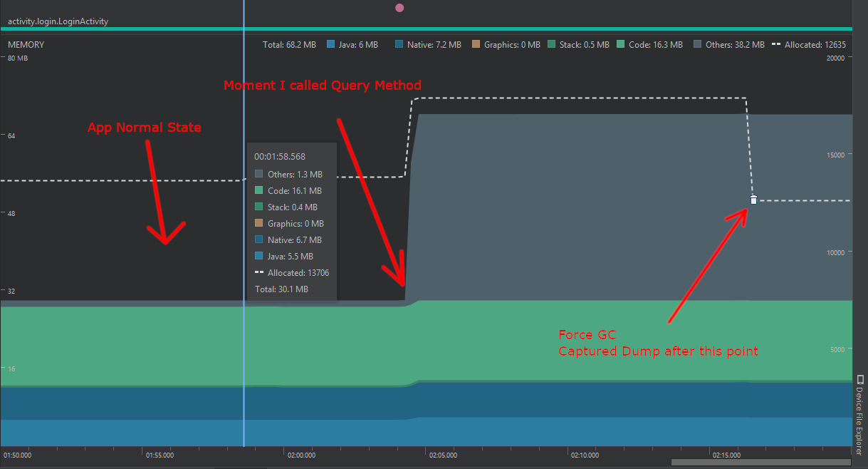Click the 02:05.000 timeline mark
868x469 pixels.
(442, 455)
